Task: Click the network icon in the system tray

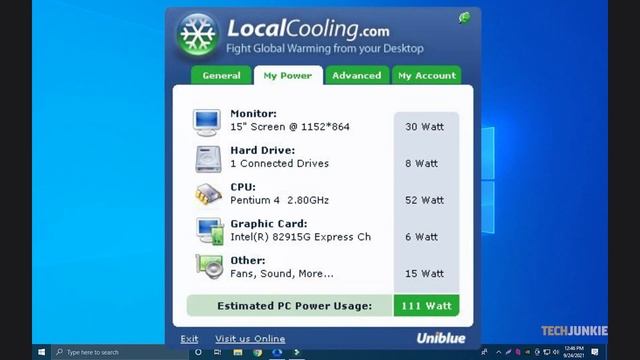Action: pyautogui.click(x=547, y=352)
